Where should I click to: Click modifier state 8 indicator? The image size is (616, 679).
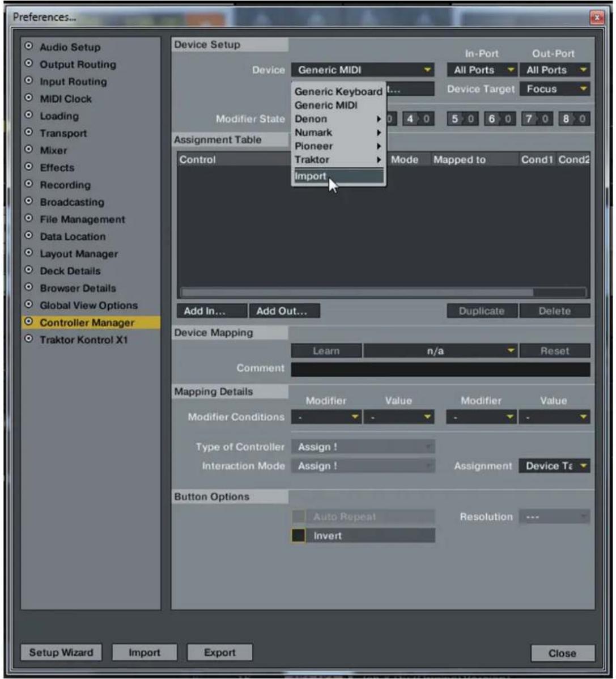574,118
